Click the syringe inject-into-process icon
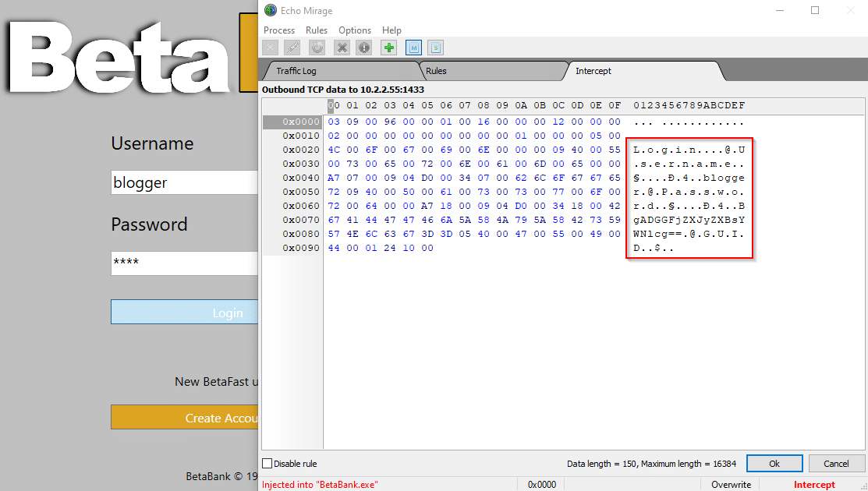Viewport: 868px width, 491px height. point(292,48)
